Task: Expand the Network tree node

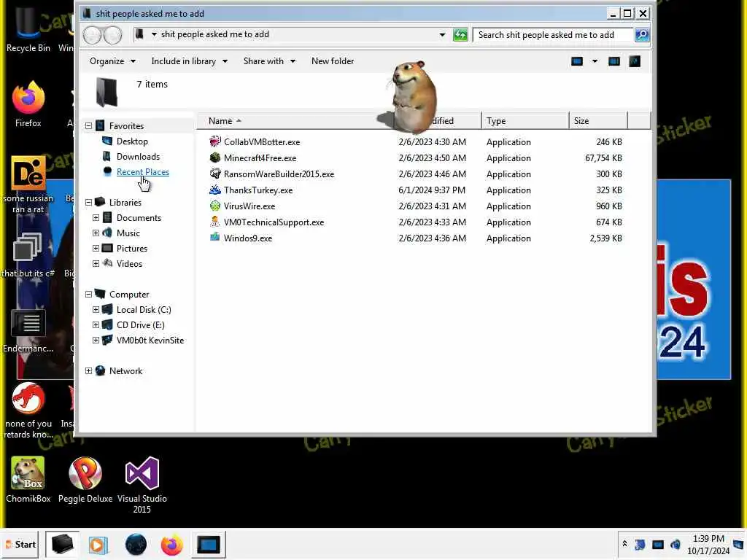Action: (88, 370)
